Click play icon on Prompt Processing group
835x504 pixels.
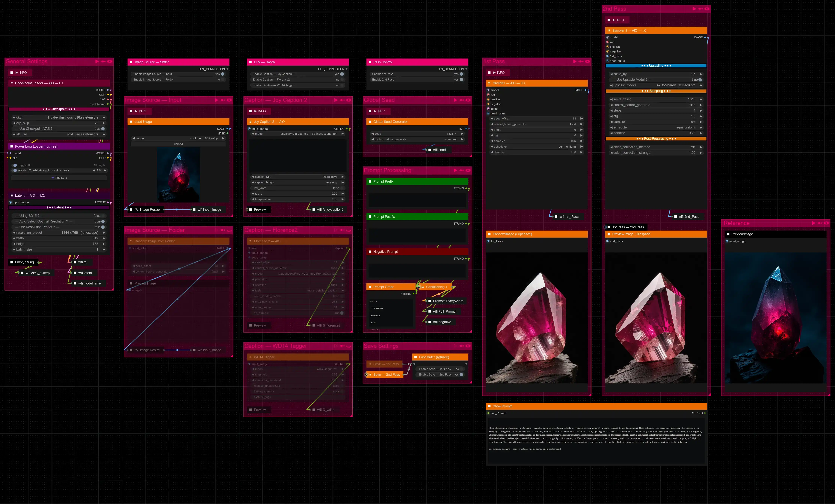(455, 170)
